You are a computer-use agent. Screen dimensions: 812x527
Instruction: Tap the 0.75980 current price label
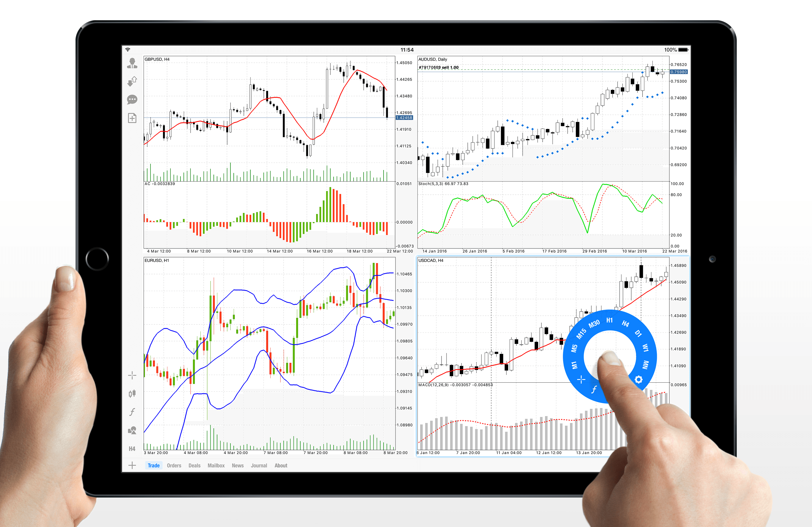point(679,72)
